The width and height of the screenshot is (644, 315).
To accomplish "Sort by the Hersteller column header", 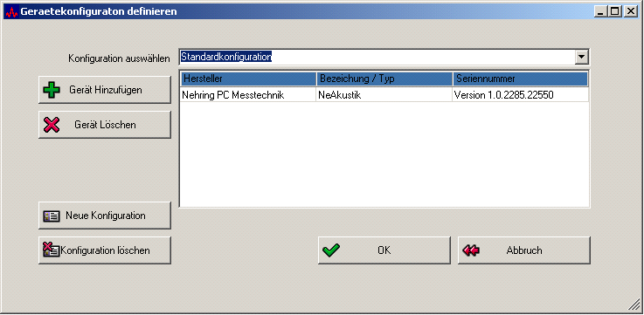I will click(248, 79).
